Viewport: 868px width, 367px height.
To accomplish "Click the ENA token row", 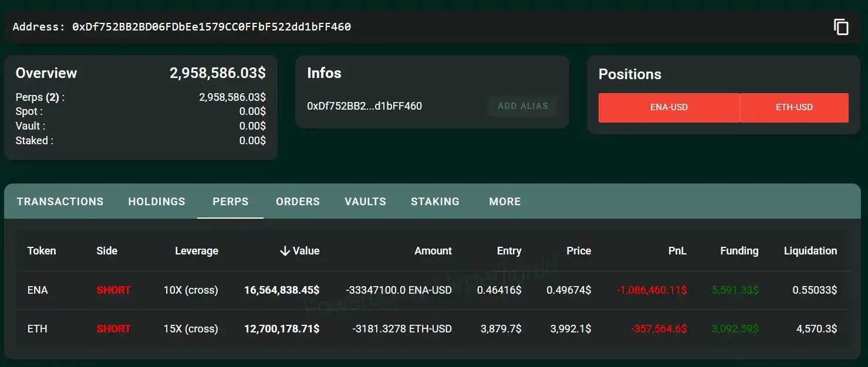I will click(x=38, y=290).
